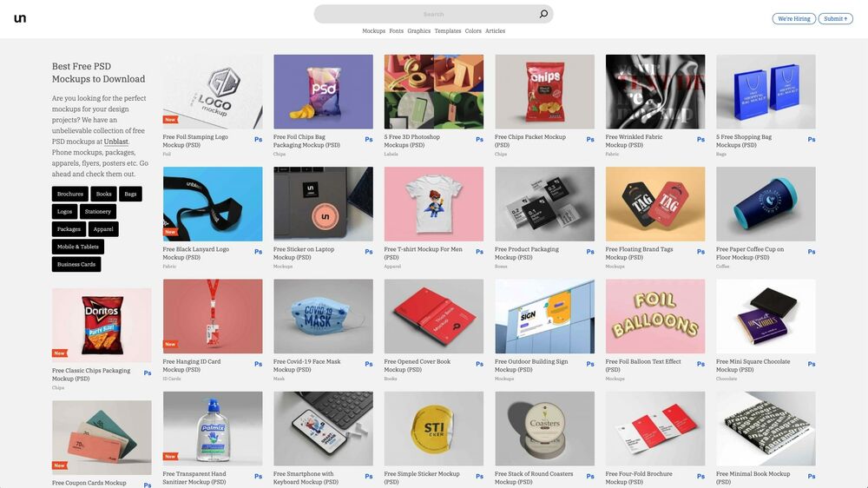The width and height of the screenshot is (868, 488).
Task: Click the search magnifier icon
Action: coord(543,14)
